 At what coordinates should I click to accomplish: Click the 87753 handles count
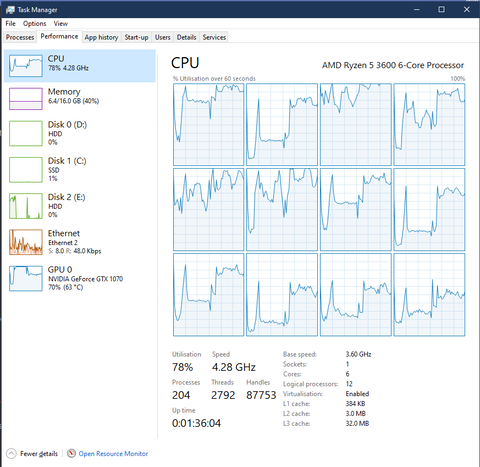261,395
